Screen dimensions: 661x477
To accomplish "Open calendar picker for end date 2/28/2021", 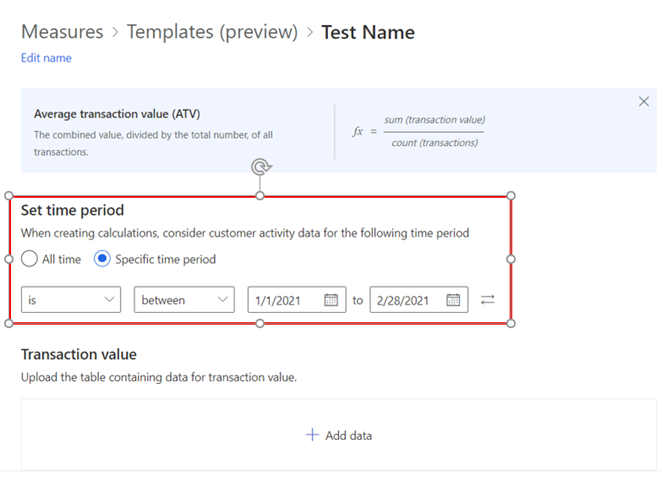I will [453, 300].
